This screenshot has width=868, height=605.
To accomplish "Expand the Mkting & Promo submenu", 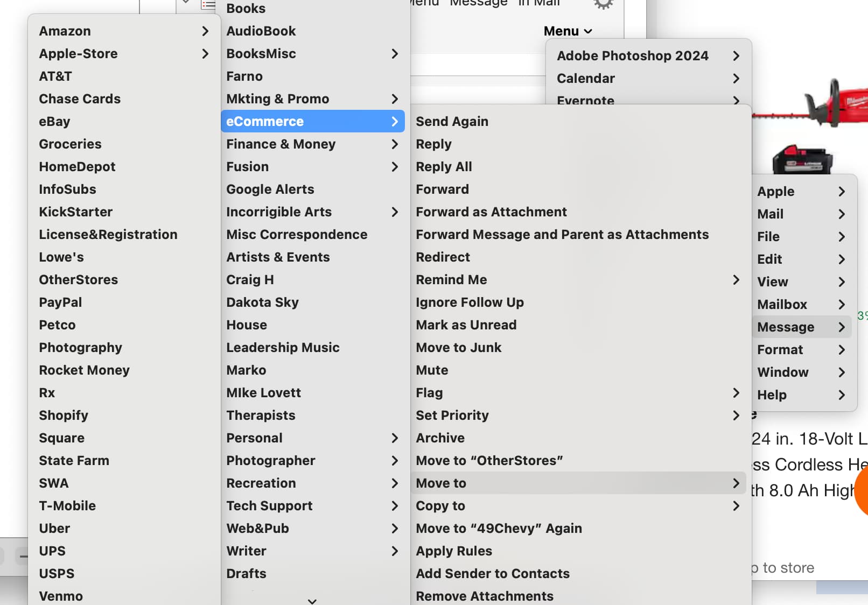I will [313, 99].
